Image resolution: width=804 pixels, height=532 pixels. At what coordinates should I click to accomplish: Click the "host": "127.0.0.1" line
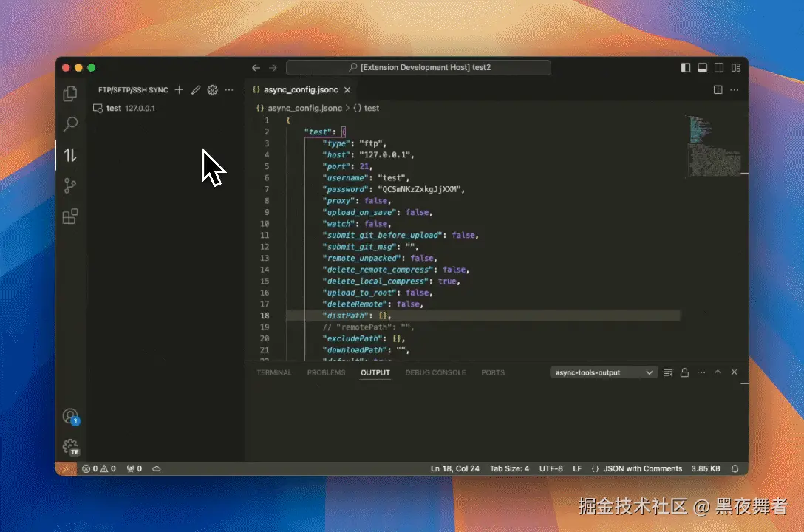pos(368,154)
